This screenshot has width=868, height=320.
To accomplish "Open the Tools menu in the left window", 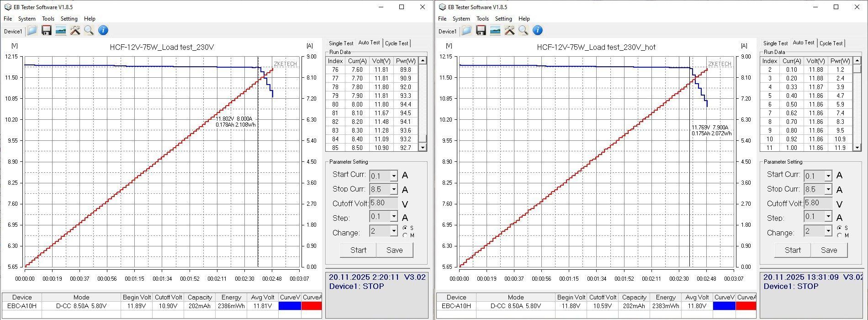I will click(x=48, y=19).
